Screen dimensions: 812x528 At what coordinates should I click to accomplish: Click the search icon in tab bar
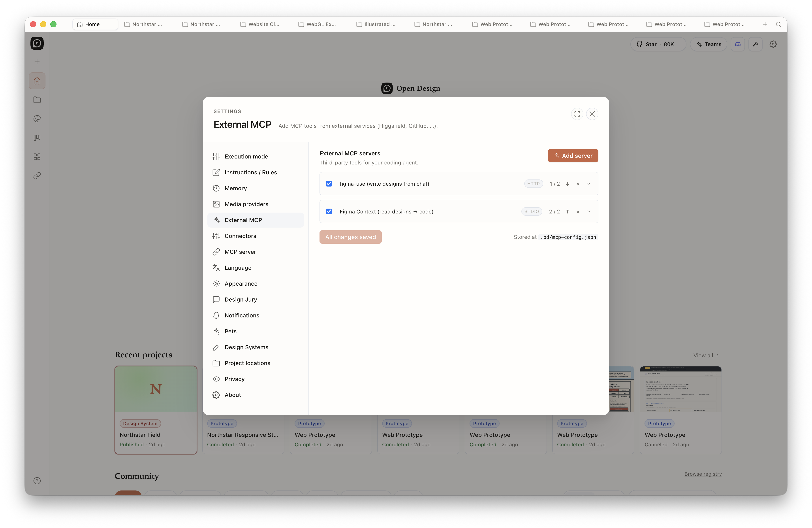tap(778, 24)
